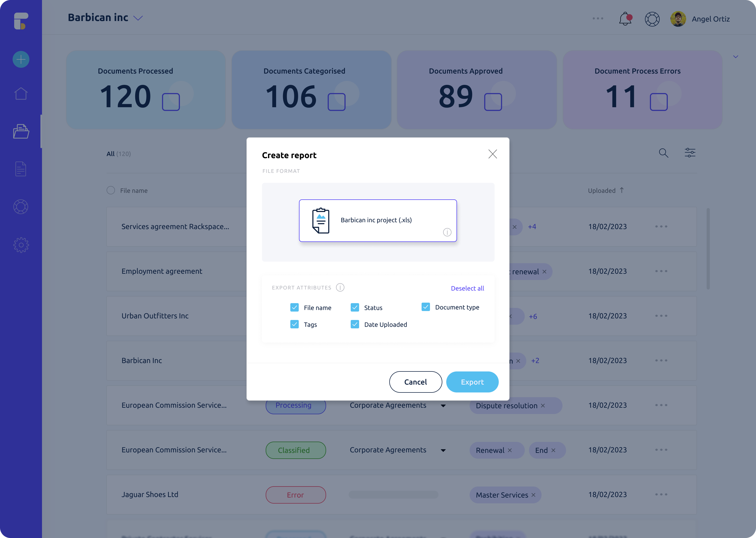Select all files radio beside File name

pos(111,190)
